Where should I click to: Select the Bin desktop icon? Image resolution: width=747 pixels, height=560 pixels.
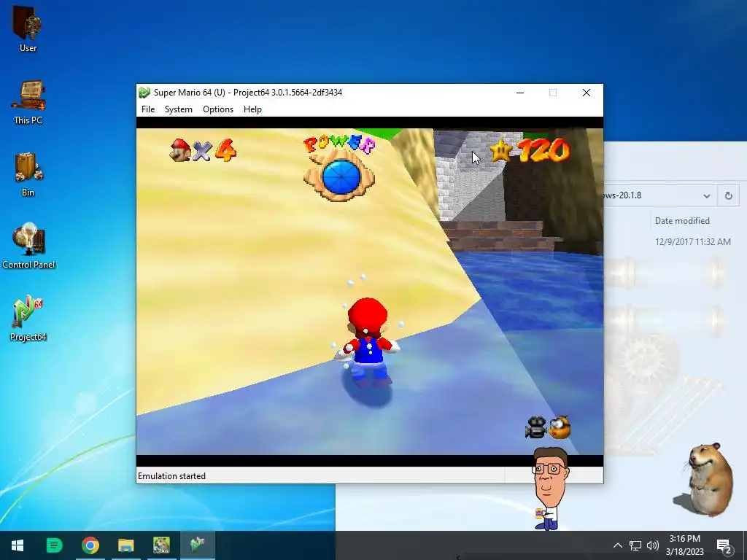(28, 174)
